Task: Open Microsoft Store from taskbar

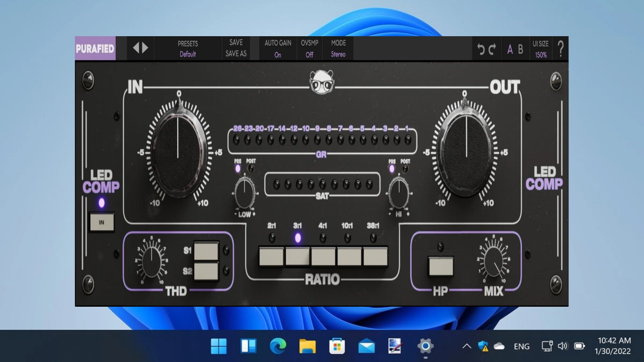Action: click(x=337, y=346)
